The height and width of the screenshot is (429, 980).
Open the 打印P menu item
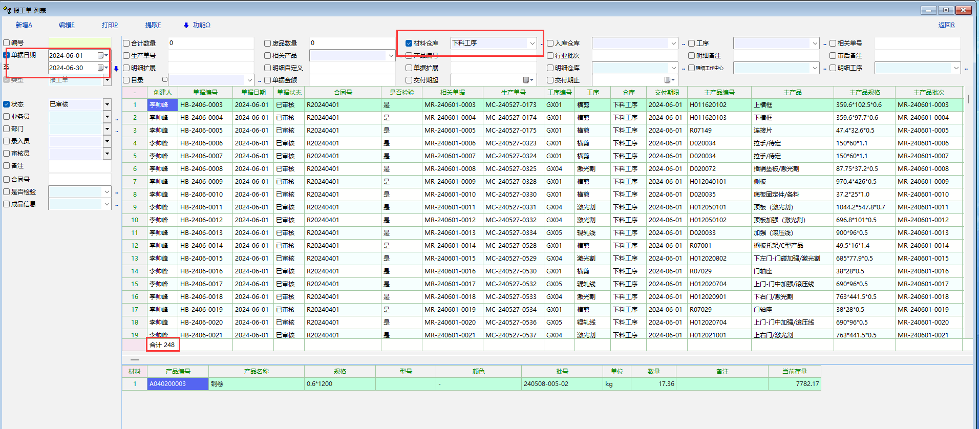[x=110, y=25]
